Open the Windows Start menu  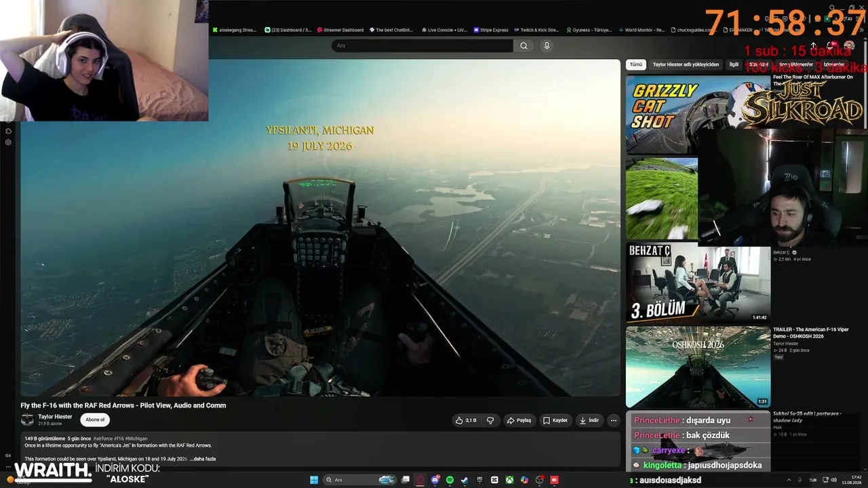coord(314,480)
